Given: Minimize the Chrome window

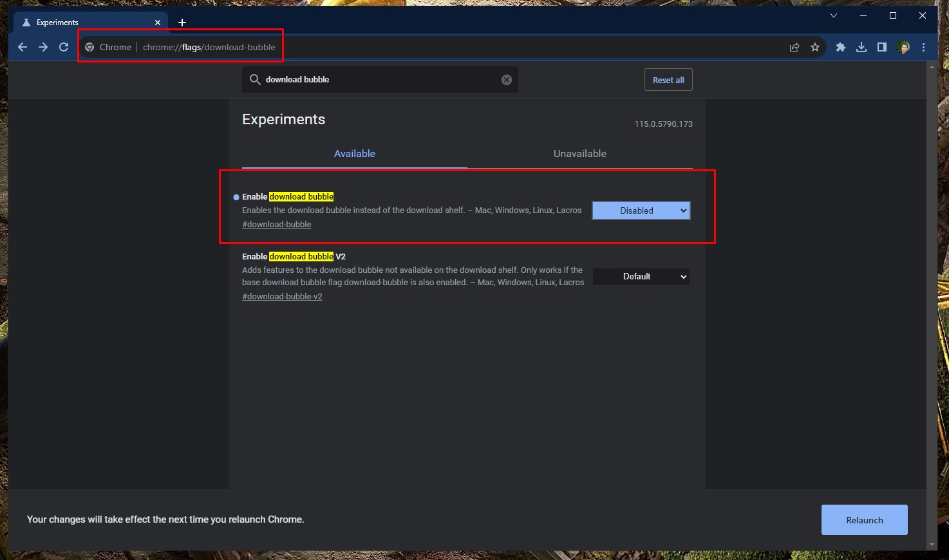Looking at the screenshot, I should (863, 15).
